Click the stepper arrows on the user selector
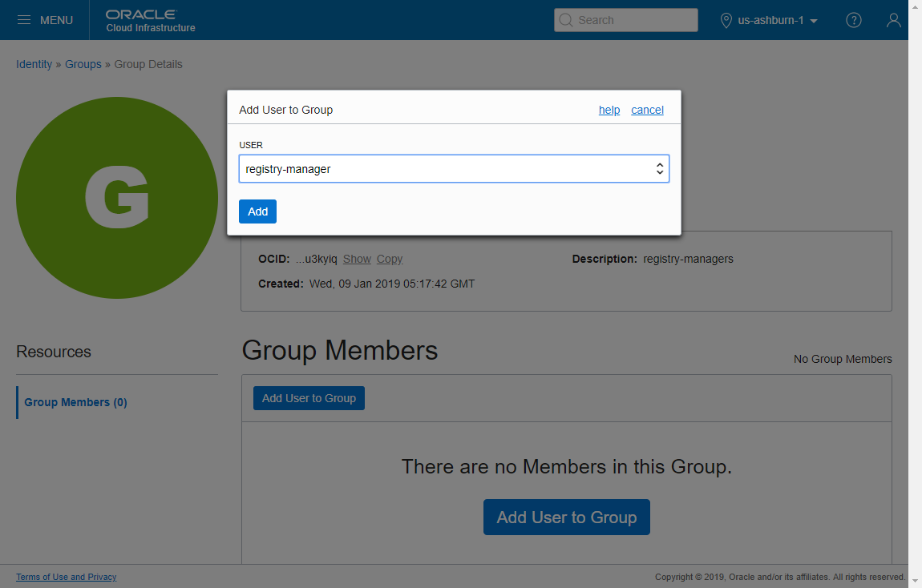This screenshot has width=922, height=588. 659,168
